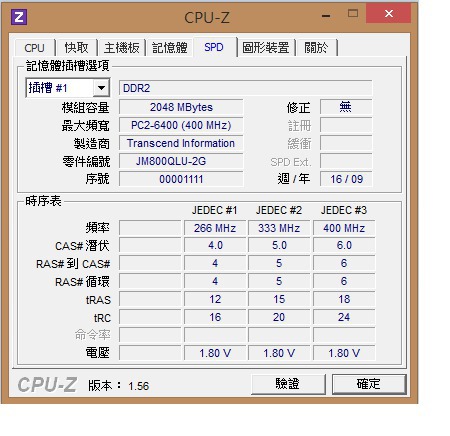The image size is (450, 436).
Task: Click the 最大頻寬 label
Action: pyautogui.click(x=85, y=126)
